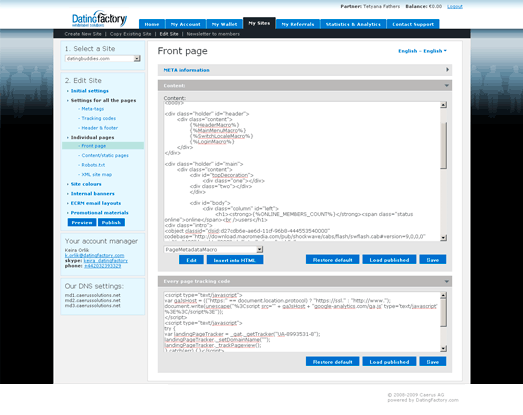Click Insert into HTML button
Viewport: 523px width, 415px height.
235,260
